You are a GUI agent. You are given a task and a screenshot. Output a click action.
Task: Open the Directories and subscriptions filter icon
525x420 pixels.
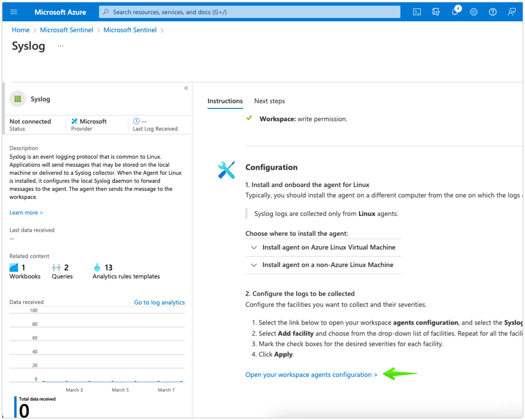tap(436, 12)
